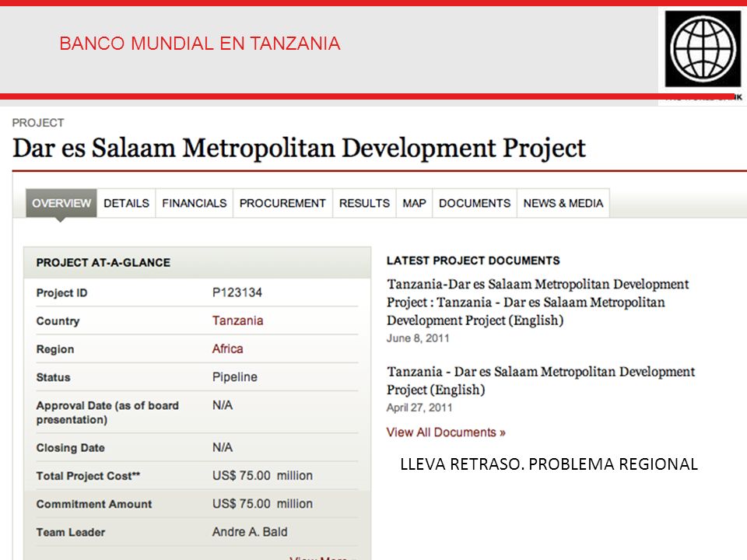Click team leader name Andre A. Bald
Image resolution: width=747 pixels, height=560 pixels.
tap(250, 532)
